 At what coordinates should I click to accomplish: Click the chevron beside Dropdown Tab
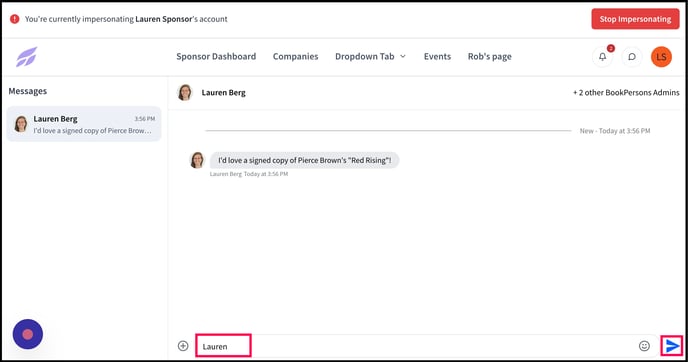click(403, 57)
